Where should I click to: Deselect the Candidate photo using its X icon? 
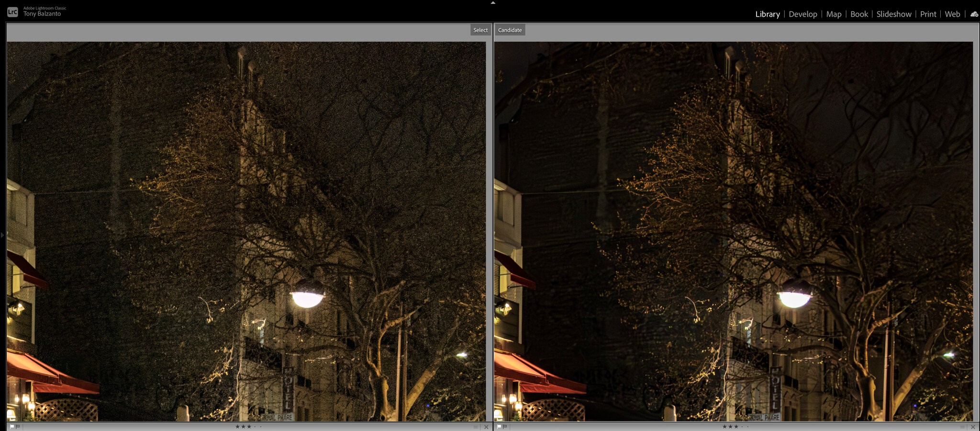point(973,427)
